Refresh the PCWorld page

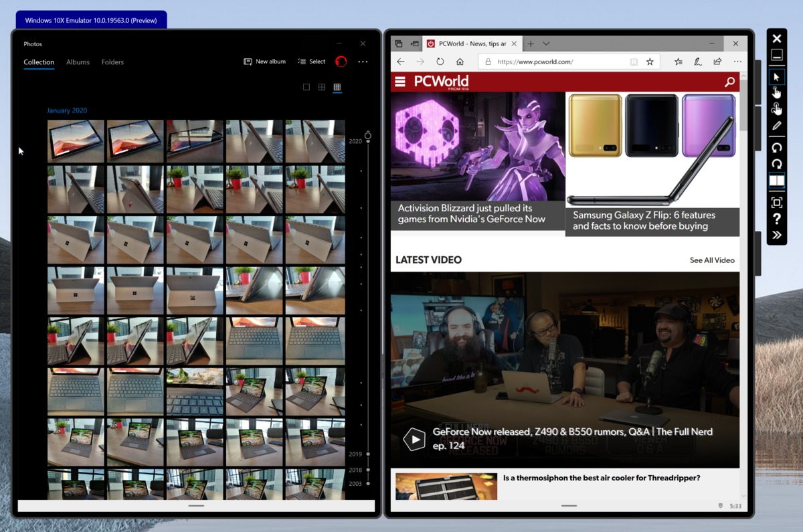coord(440,62)
